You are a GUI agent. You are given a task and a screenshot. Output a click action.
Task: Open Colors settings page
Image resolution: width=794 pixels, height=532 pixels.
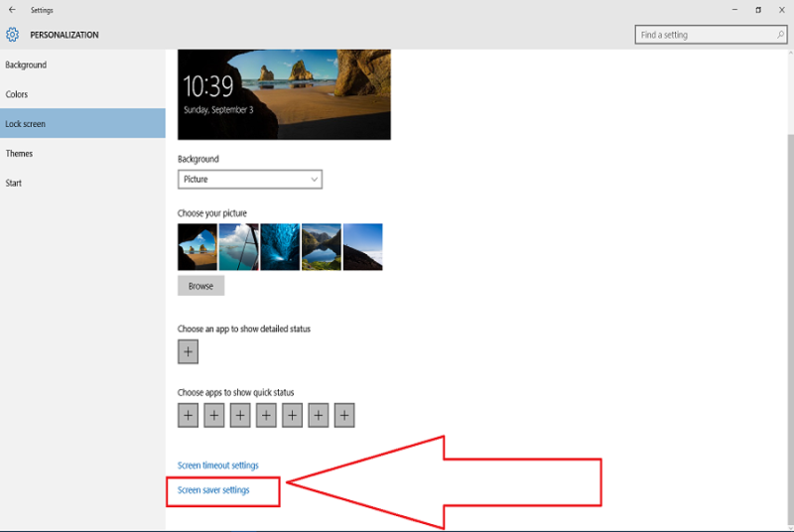[82, 94]
